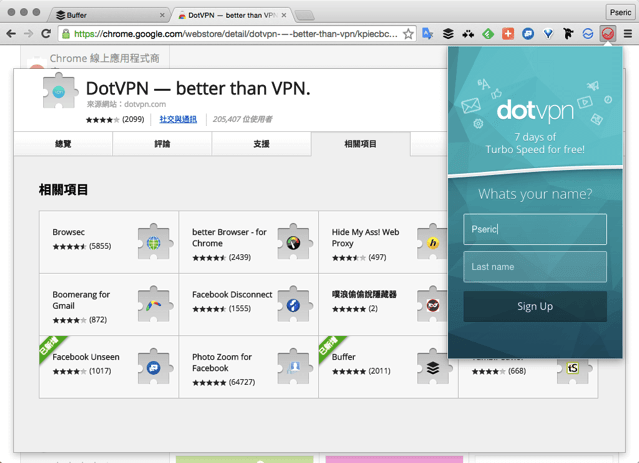This screenshot has height=463, width=639.
Task: Click the 205,407 位使用者 user count
Action: (x=242, y=119)
